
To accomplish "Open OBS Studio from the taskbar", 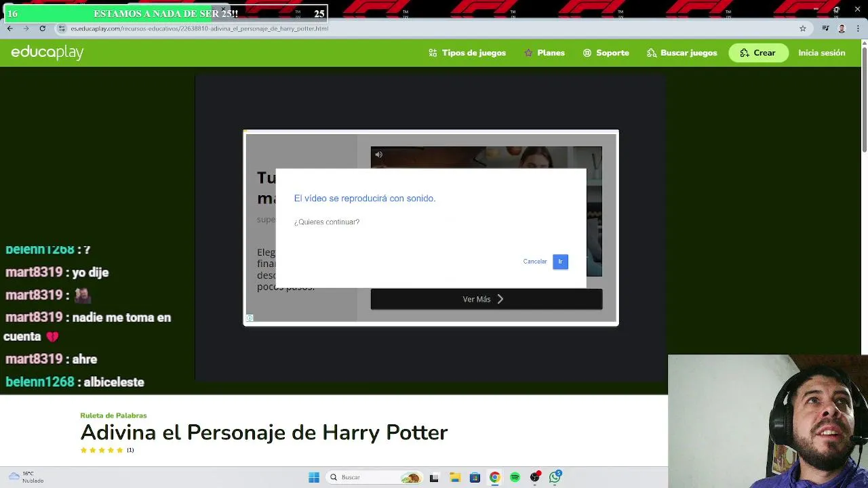I will pyautogui.click(x=535, y=477).
